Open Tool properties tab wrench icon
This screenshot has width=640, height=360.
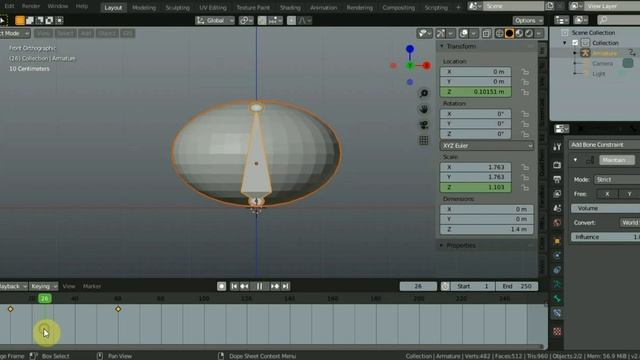pos(557,147)
